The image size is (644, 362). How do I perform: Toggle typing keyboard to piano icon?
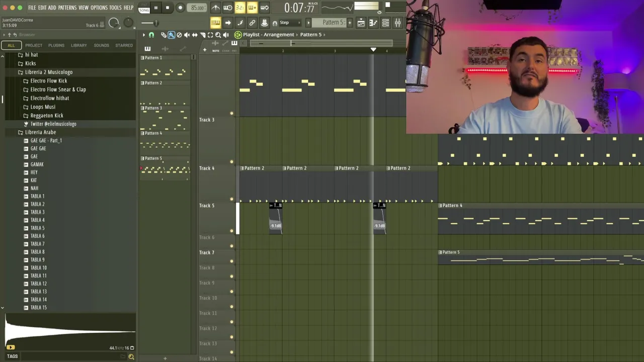215,23
